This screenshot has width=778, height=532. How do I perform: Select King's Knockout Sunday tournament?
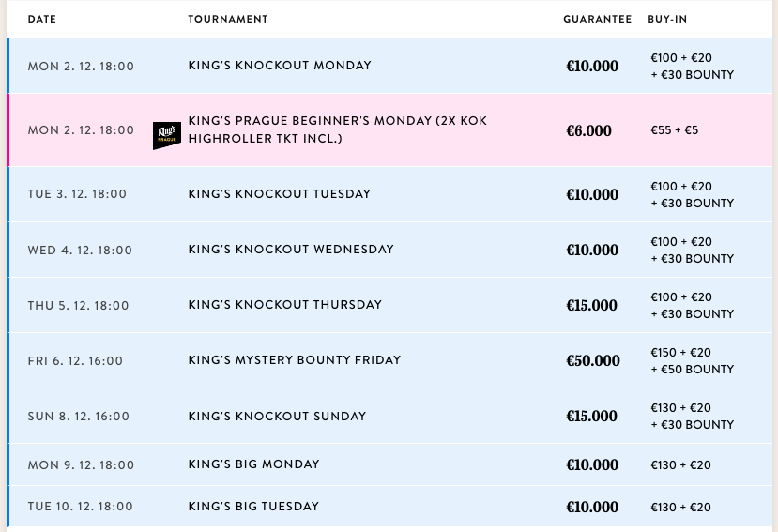point(277,416)
